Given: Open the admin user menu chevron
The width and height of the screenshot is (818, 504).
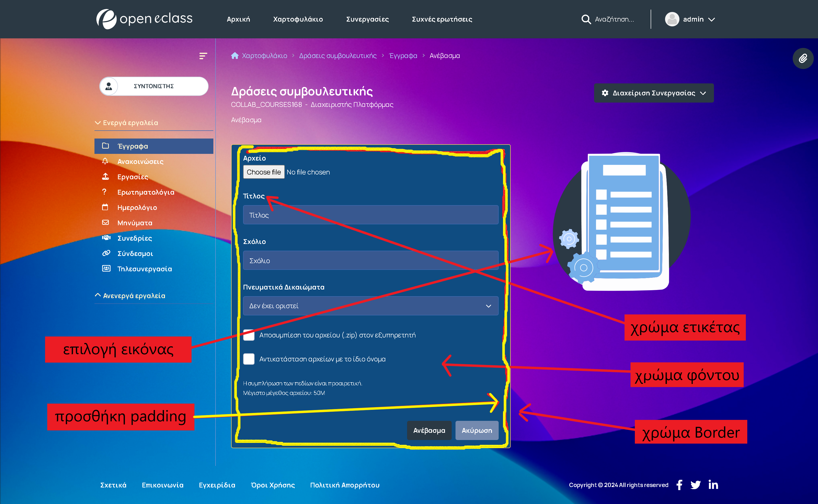Looking at the screenshot, I should (x=711, y=20).
